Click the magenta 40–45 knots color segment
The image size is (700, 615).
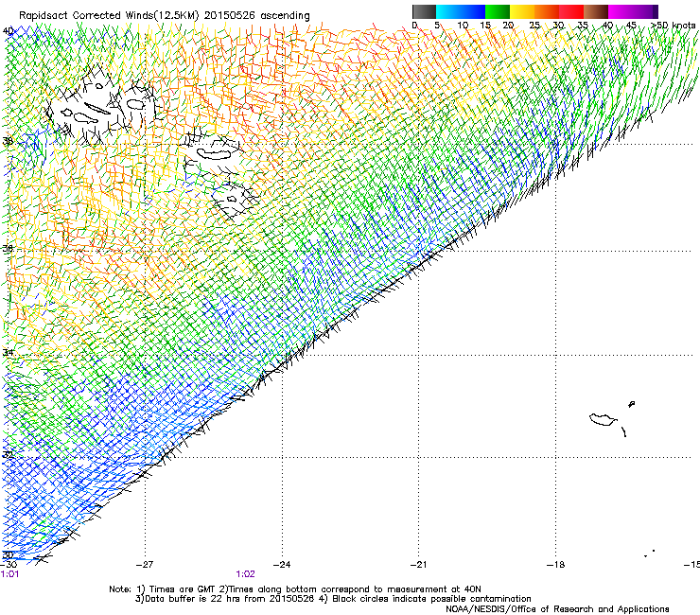point(621,11)
